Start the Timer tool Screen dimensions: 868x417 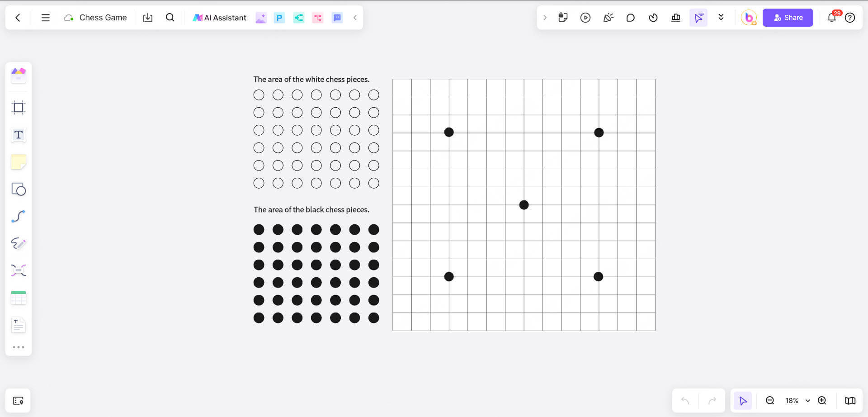coord(653,18)
